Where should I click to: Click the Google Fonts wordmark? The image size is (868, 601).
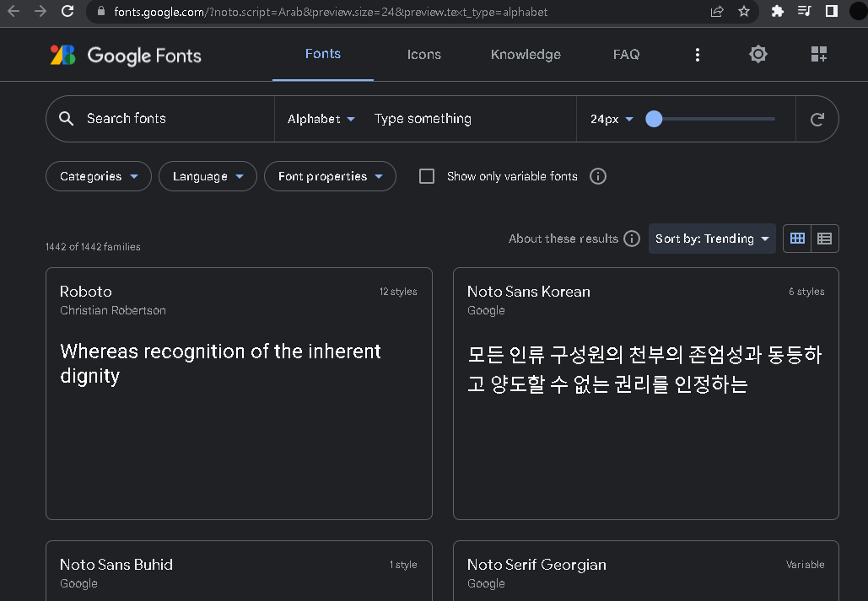[144, 56]
